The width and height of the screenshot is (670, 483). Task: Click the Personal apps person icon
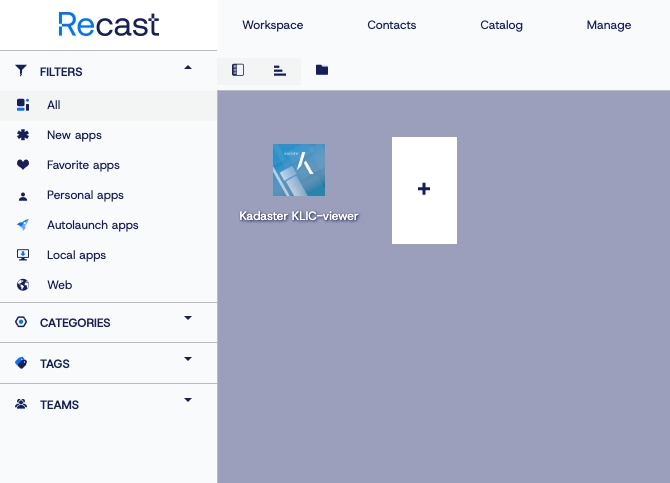23,195
